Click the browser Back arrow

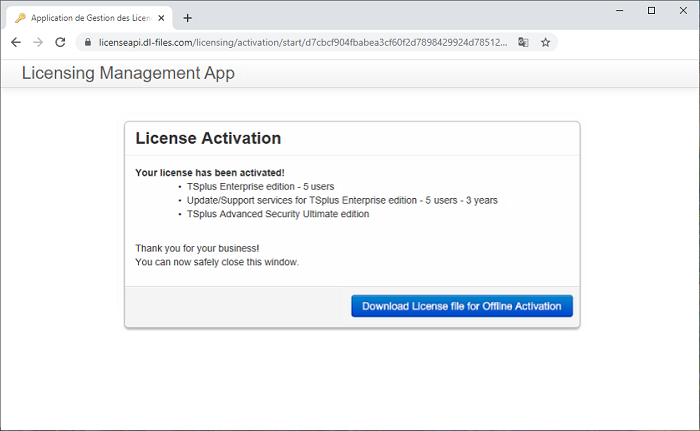15,42
